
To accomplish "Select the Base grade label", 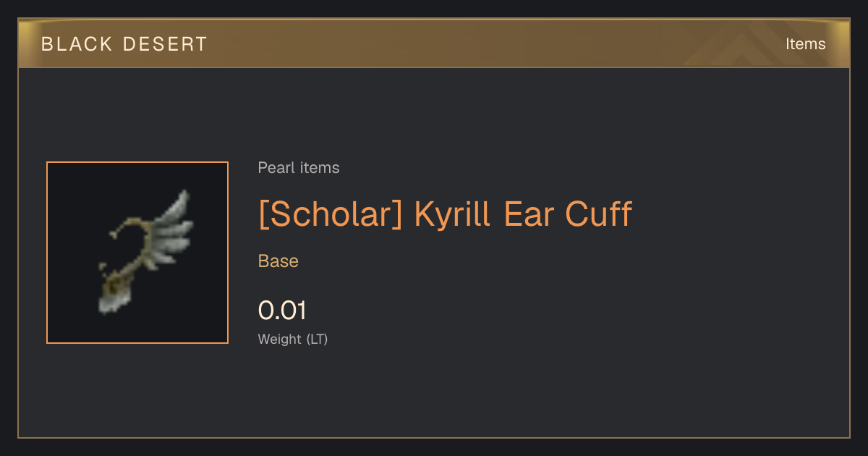I will [278, 261].
